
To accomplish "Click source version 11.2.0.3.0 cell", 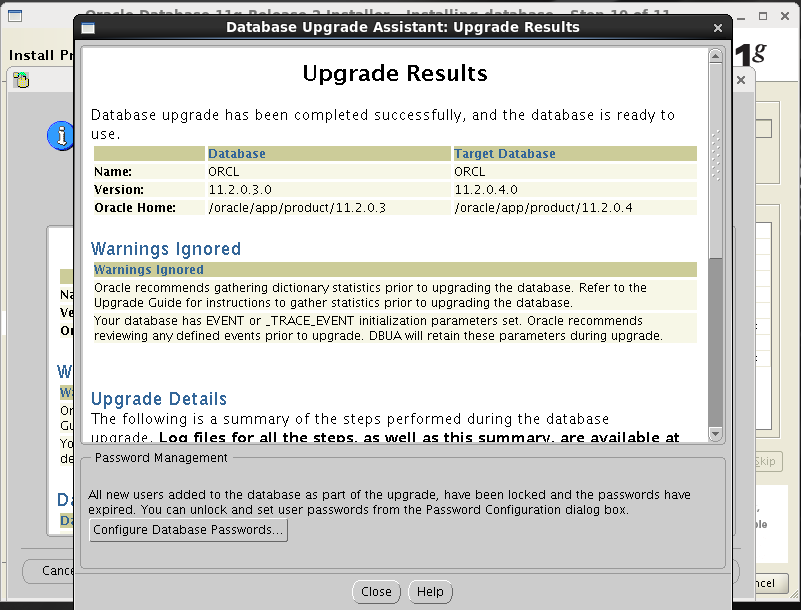I will tap(328, 190).
